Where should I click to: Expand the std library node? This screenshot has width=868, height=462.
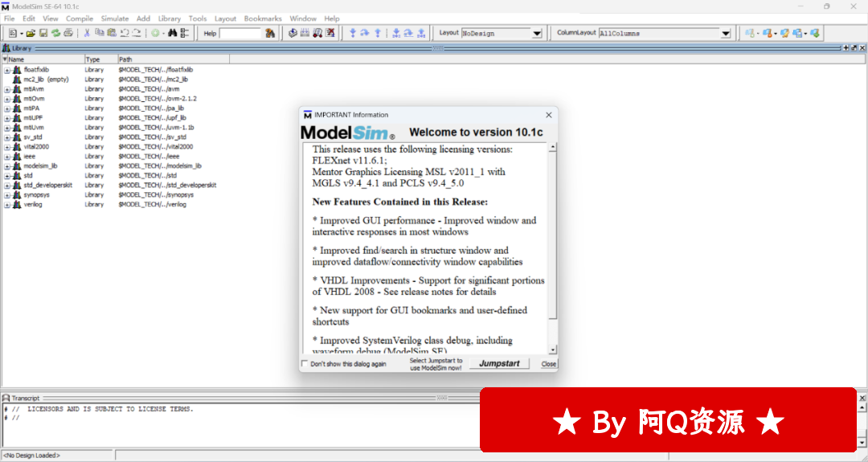(7, 176)
